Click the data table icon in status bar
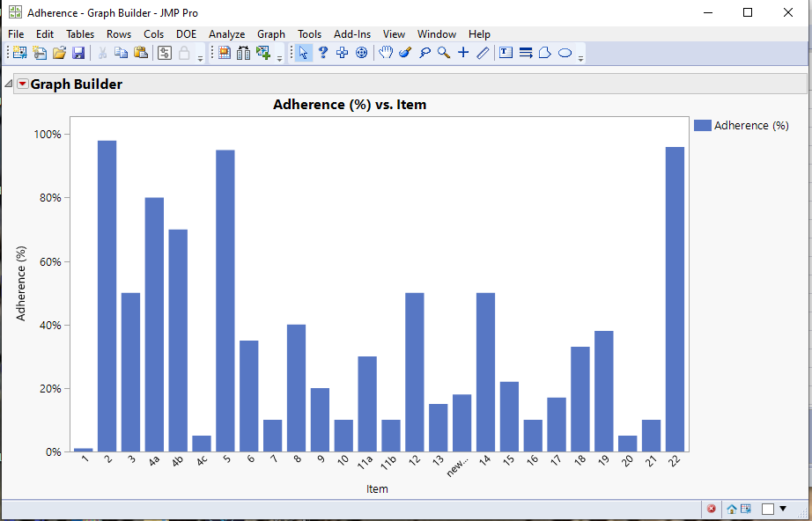This screenshot has width=812, height=521. 746,509
